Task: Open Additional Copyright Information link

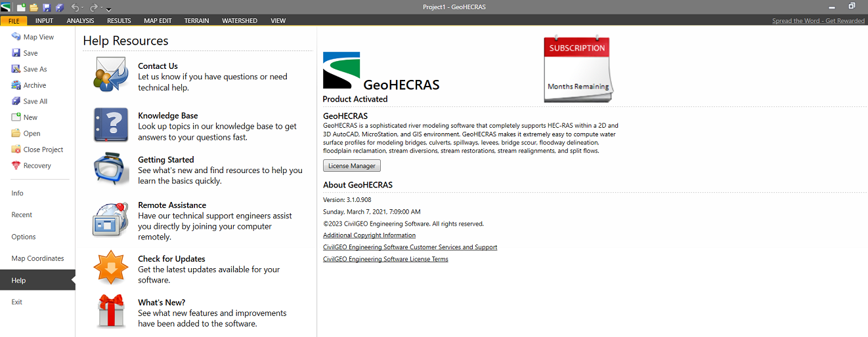Action: point(369,235)
